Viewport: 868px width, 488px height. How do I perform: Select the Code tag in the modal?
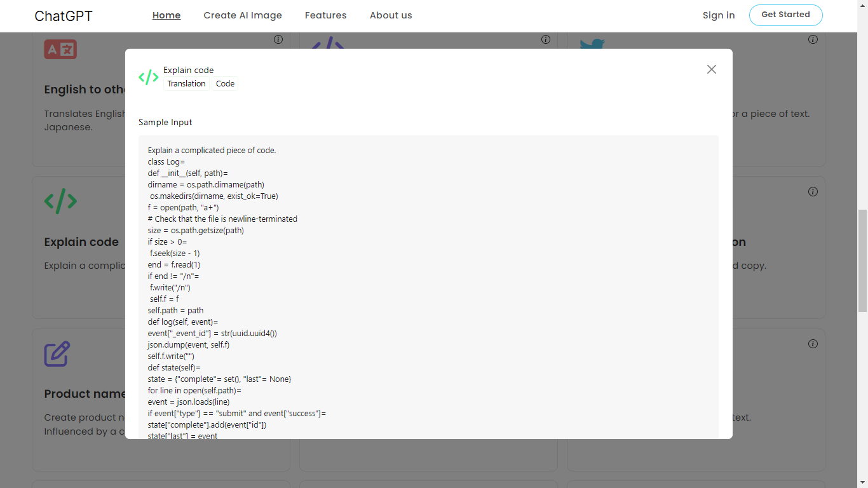pos(225,83)
